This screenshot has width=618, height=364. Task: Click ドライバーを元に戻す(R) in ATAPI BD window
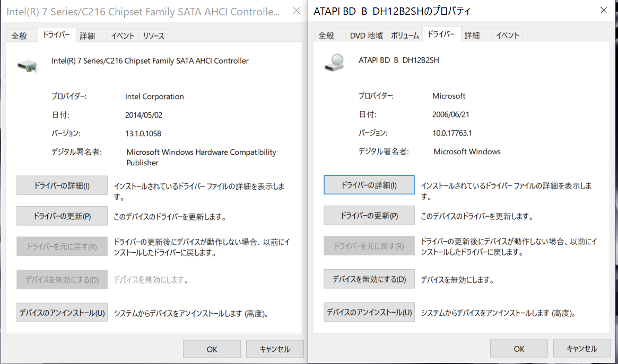click(x=369, y=246)
